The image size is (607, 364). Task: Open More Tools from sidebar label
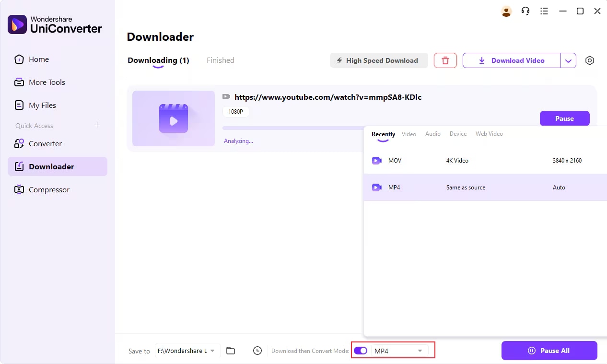[x=47, y=82]
